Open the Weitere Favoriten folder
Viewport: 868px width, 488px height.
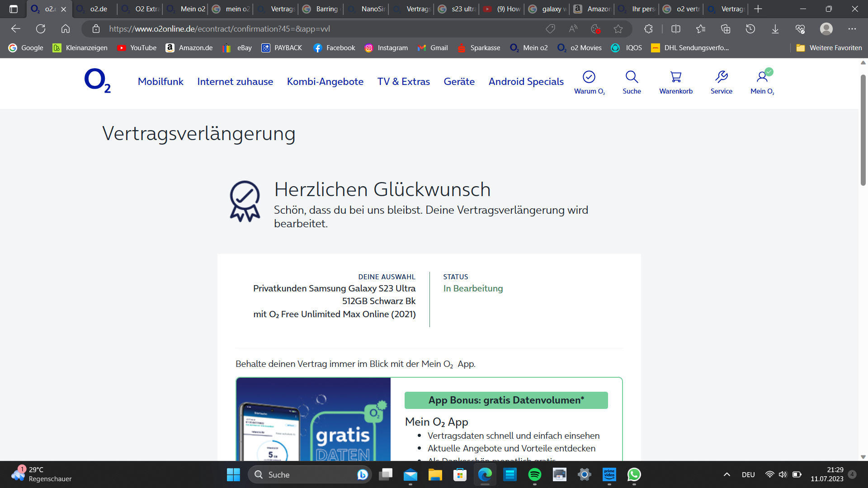coord(829,48)
